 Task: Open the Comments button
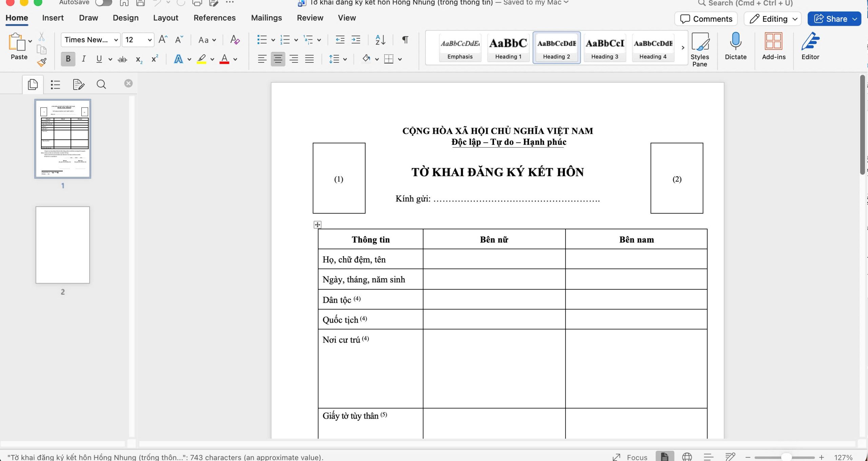[x=706, y=19]
